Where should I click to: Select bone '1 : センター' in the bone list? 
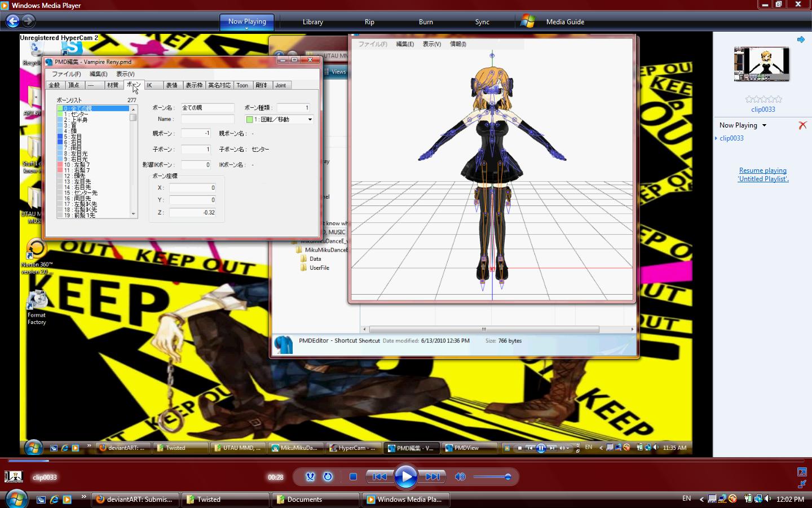coord(93,114)
